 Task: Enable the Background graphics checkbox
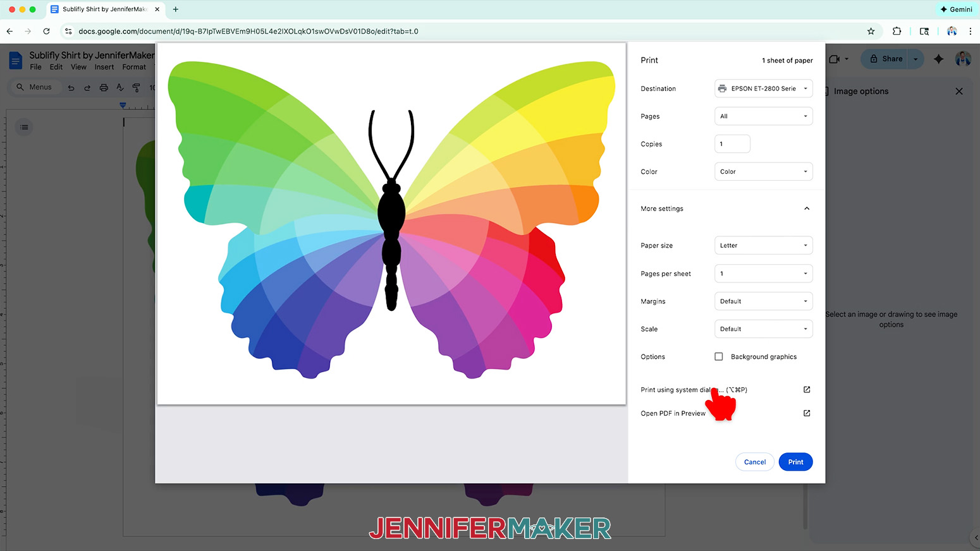coord(719,356)
